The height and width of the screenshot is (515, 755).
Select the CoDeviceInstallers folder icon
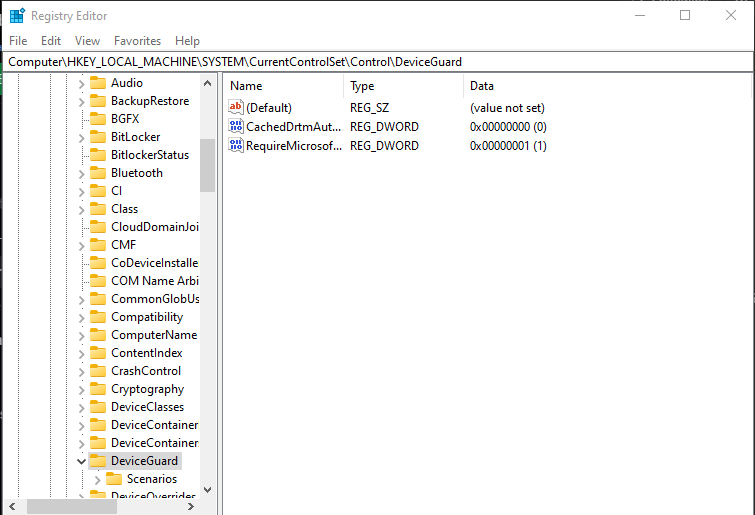point(98,263)
